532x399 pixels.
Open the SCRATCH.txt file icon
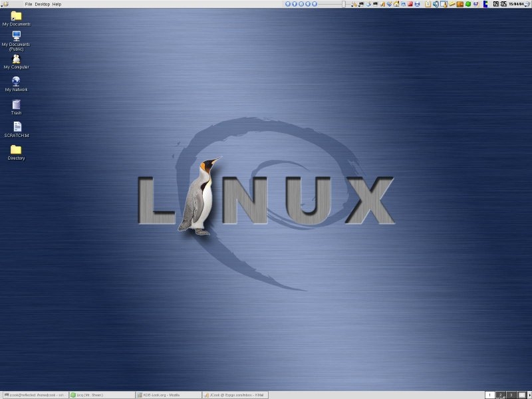(17, 126)
